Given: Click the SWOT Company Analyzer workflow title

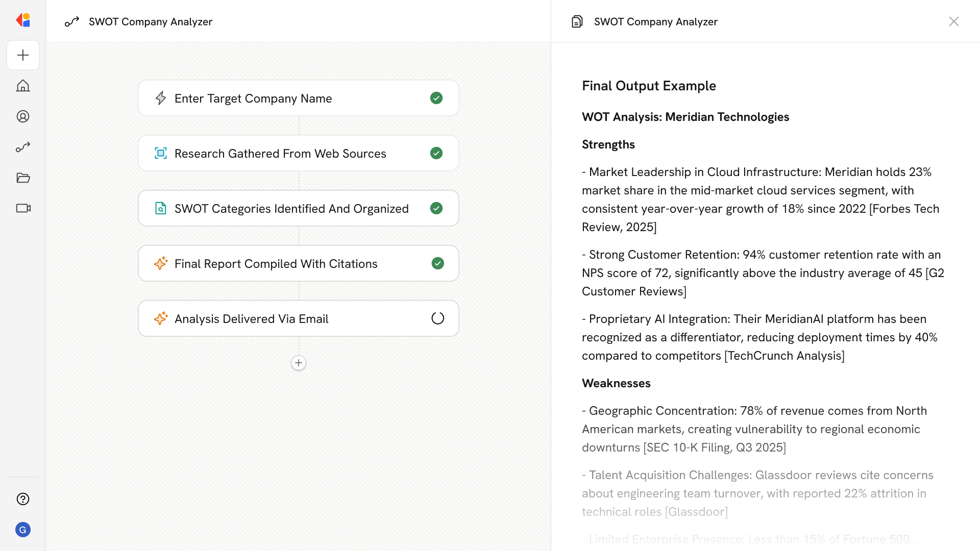Looking at the screenshot, I should (151, 21).
